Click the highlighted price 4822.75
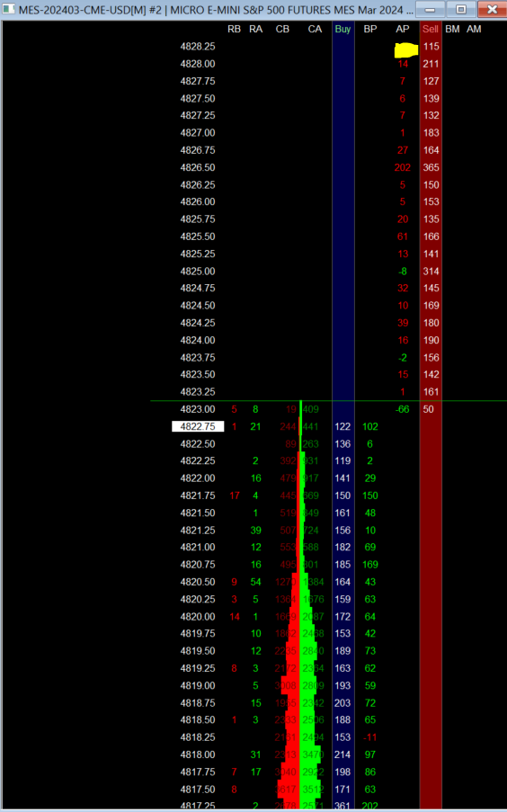Screen dimensions: 507x812 pos(198,426)
